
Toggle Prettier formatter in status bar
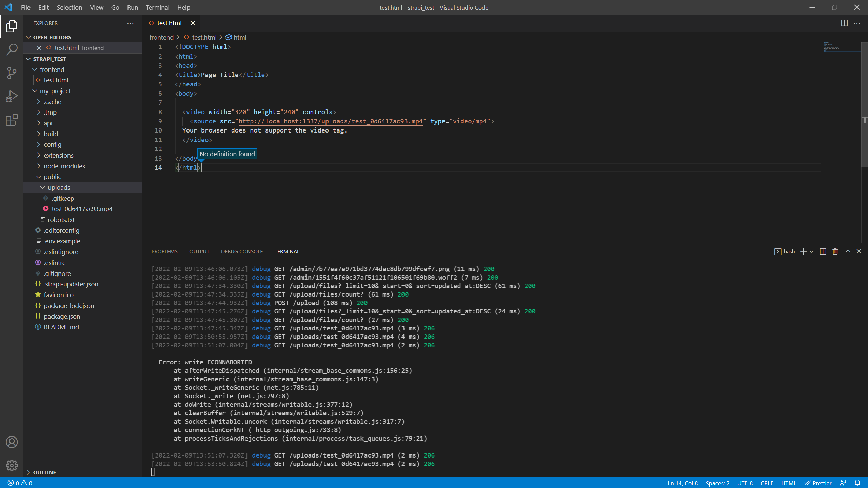click(x=818, y=483)
